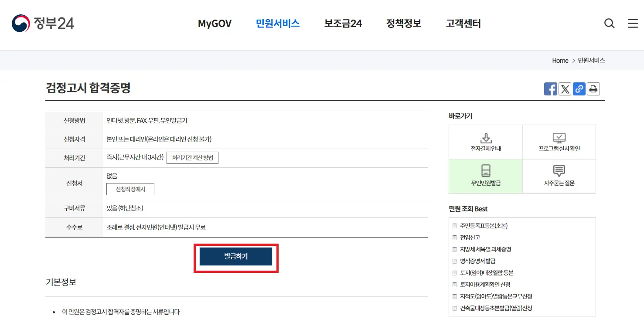Open the full menu via hamburger icon

pyautogui.click(x=633, y=24)
